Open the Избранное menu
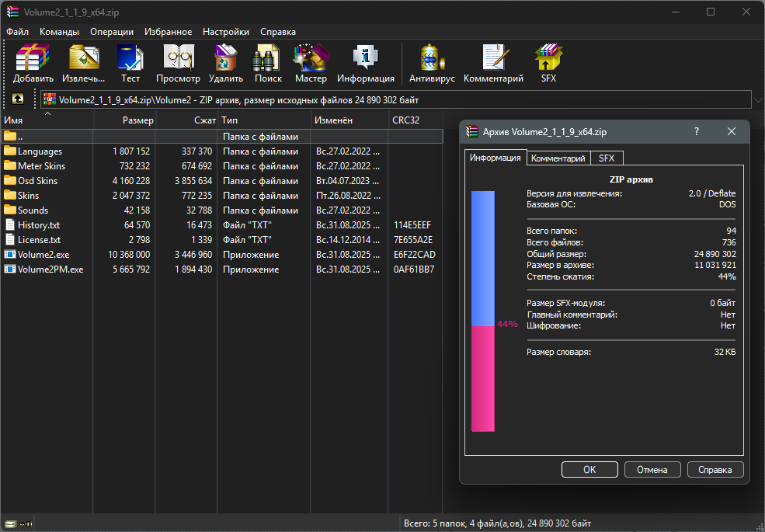Image resolution: width=765 pixels, height=532 pixels. (169, 32)
